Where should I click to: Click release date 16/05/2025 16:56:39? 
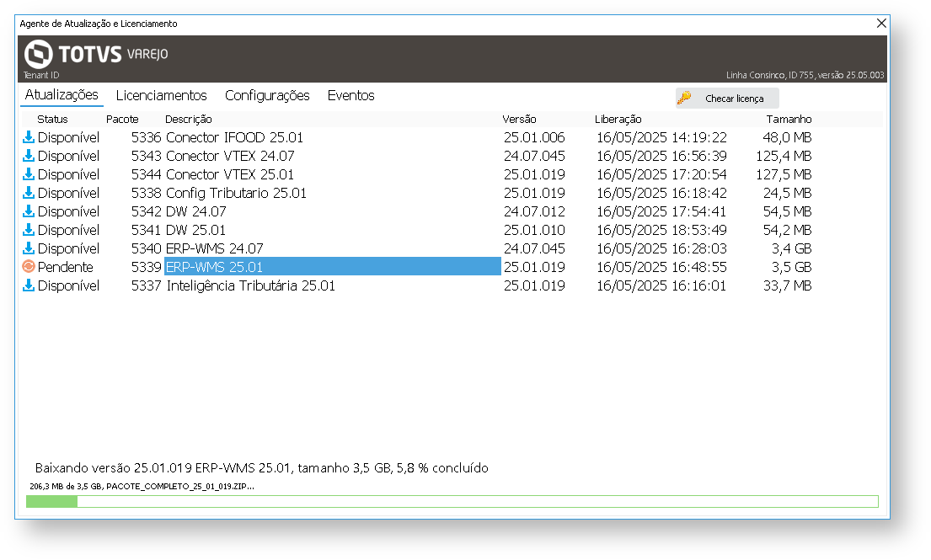[x=661, y=156]
